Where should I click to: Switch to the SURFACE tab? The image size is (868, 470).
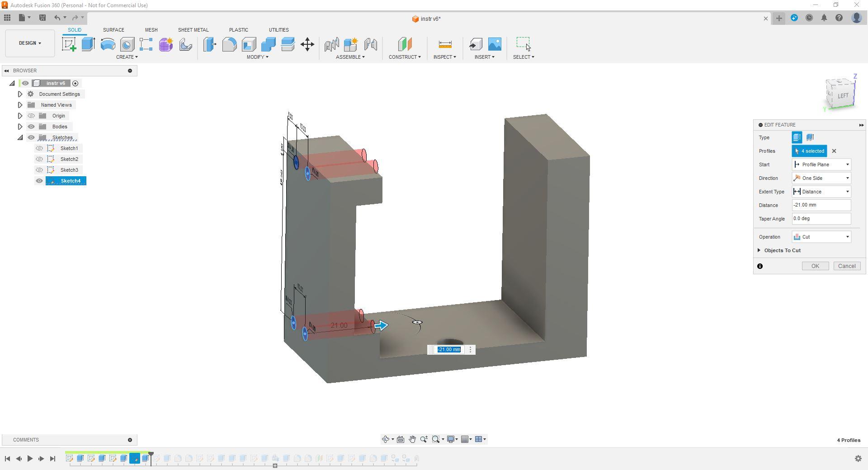pyautogui.click(x=113, y=30)
